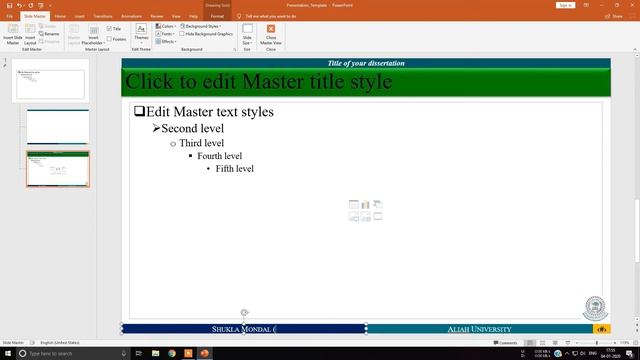Expand the Effects dropdown
This screenshot has height=360, width=640.
(x=166, y=42)
